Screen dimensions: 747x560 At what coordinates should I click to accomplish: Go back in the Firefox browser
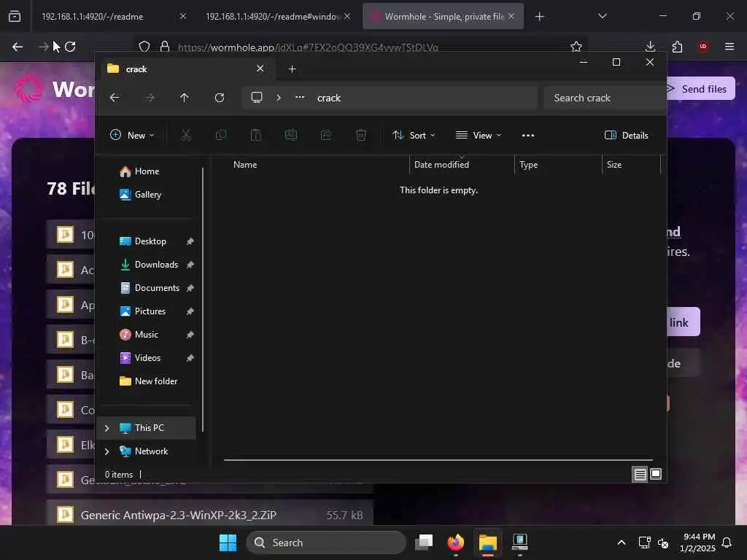[x=18, y=47]
